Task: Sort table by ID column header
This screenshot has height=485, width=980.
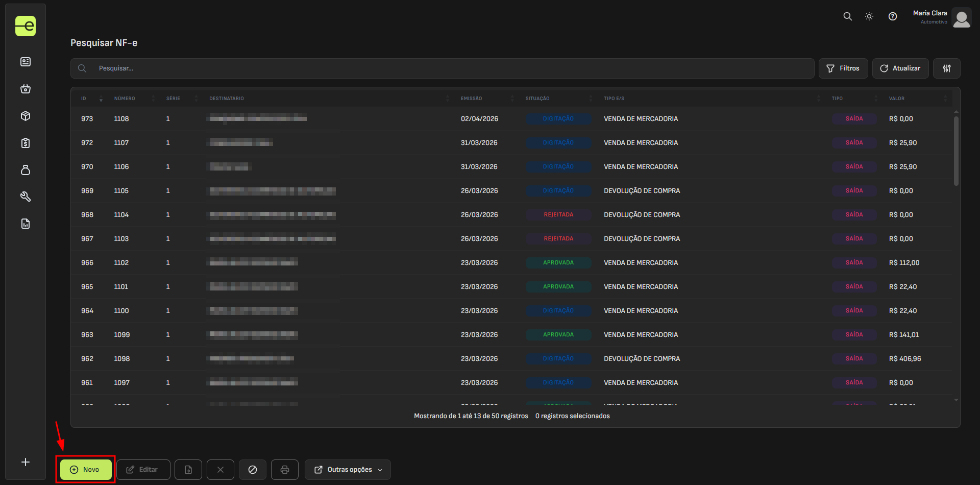Action: click(84, 99)
